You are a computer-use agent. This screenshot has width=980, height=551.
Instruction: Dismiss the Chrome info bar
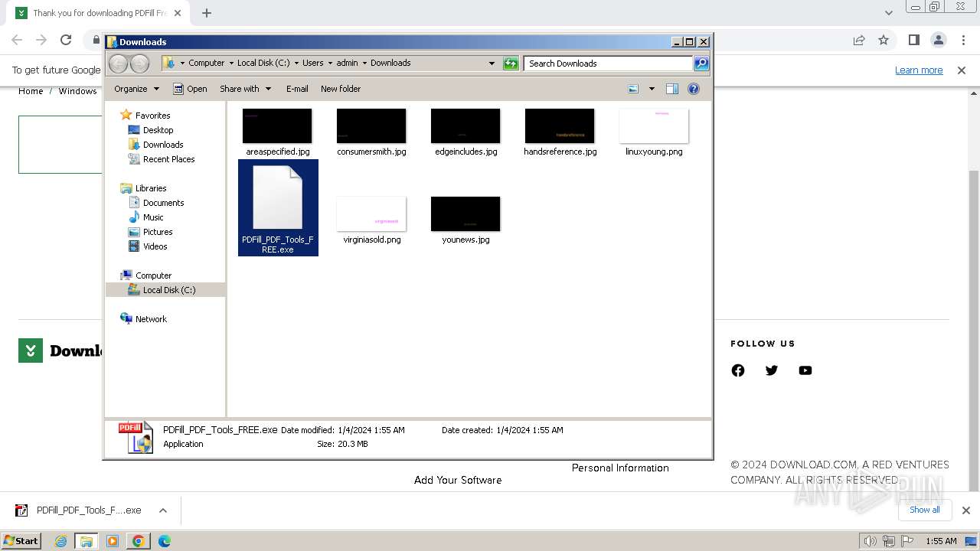click(962, 70)
